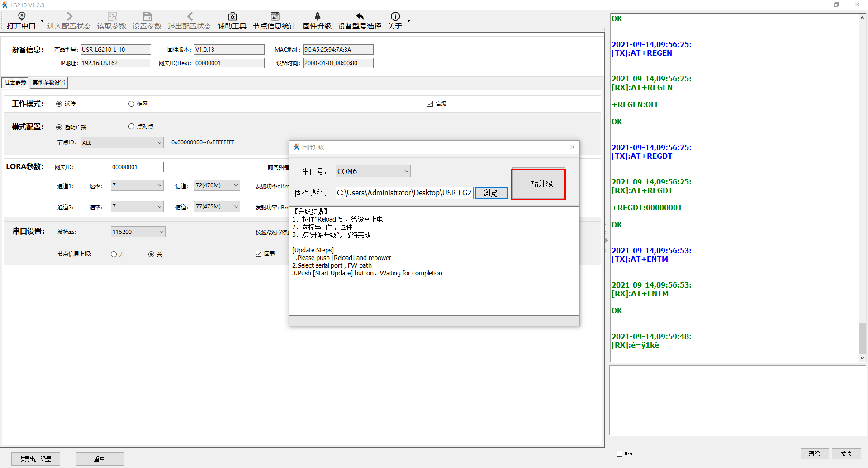Click the 设置参数 save parameters icon

point(147,17)
